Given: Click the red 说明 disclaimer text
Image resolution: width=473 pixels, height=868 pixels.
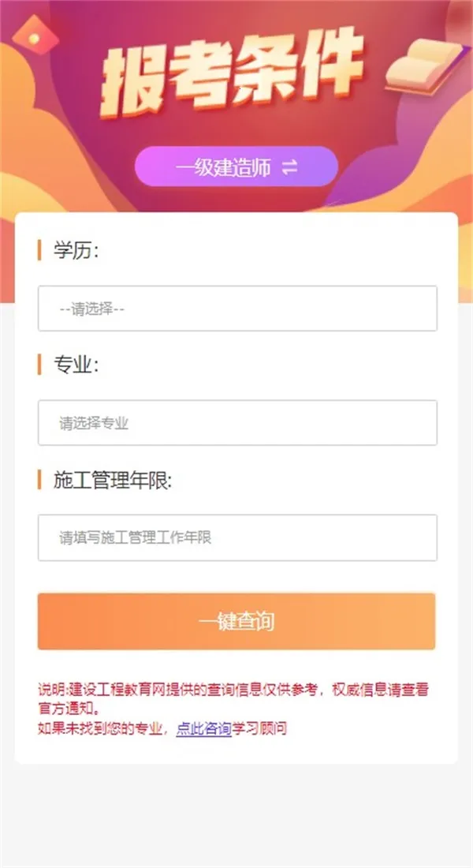Looking at the screenshot, I should (236, 690).
